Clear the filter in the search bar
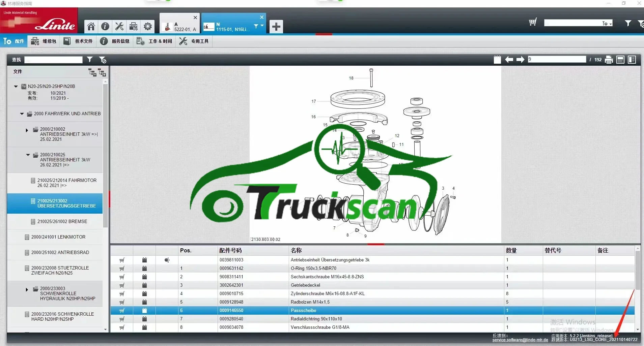 click(103, 60)
